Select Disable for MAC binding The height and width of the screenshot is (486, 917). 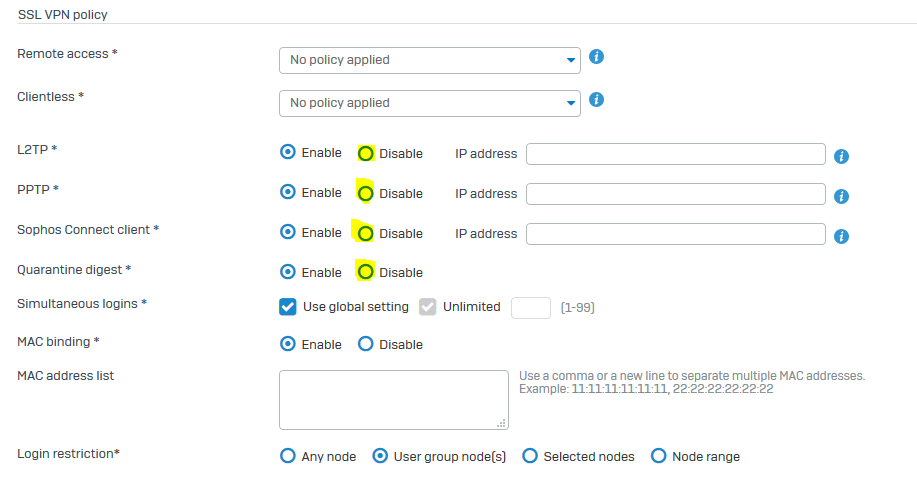coord(366,344)
